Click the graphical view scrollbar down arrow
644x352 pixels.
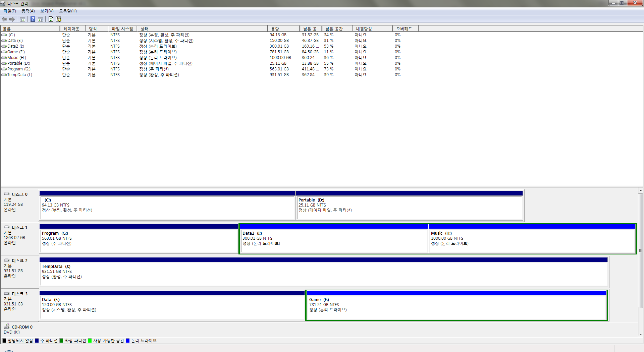tap(641, 334)
